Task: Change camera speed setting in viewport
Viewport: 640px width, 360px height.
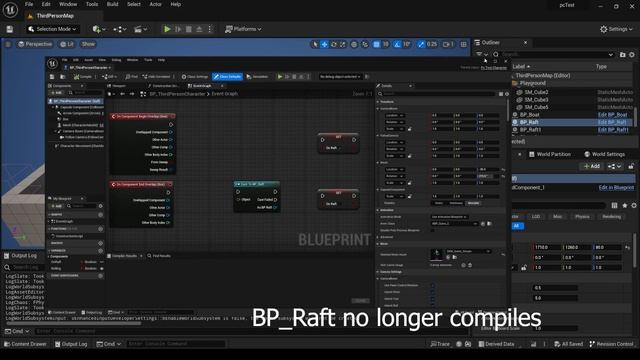Action: click(x=448, y=44)
